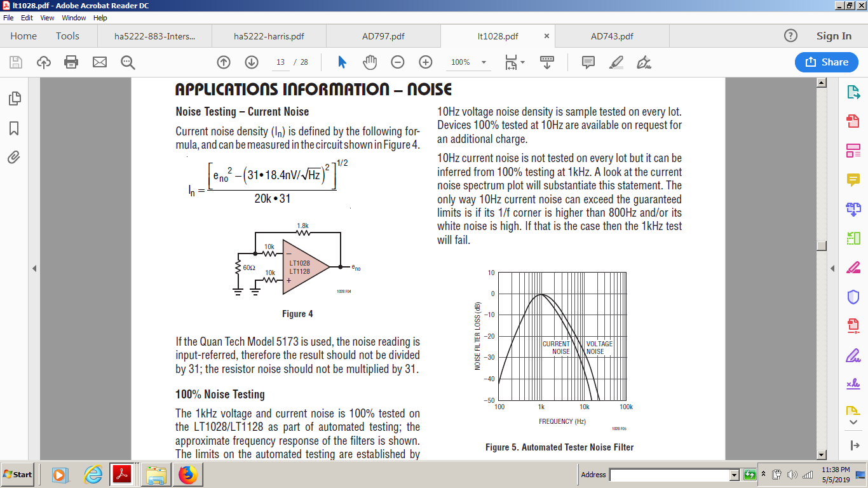Expand more tools chevron in right pane
Screen dimensions: 868x488
click(x=853, y=422)
